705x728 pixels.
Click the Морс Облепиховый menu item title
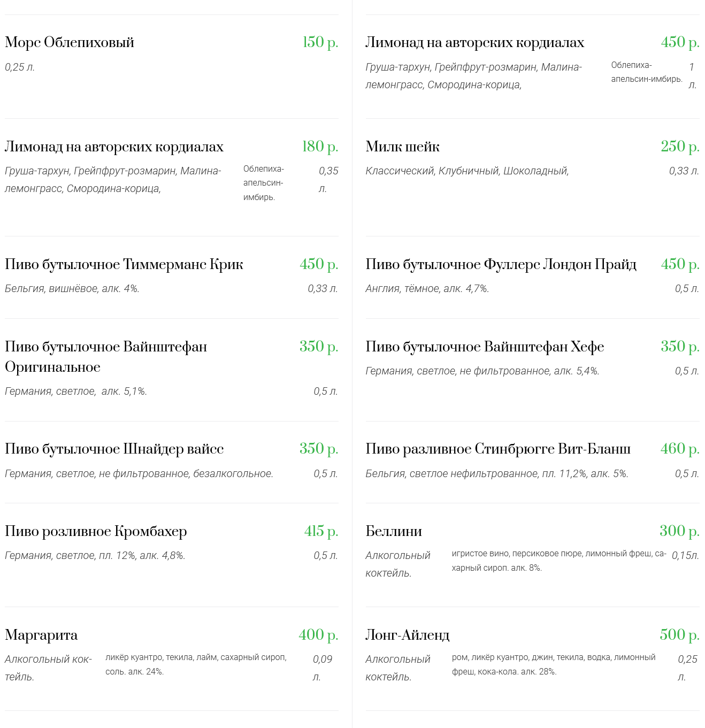click(70, 42)
